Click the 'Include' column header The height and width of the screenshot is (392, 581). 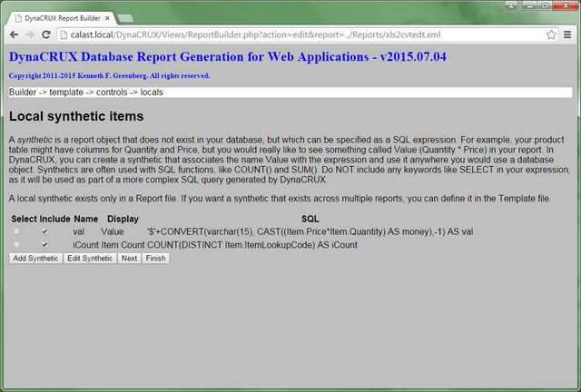pyautogui.click(x=54, y=219)
